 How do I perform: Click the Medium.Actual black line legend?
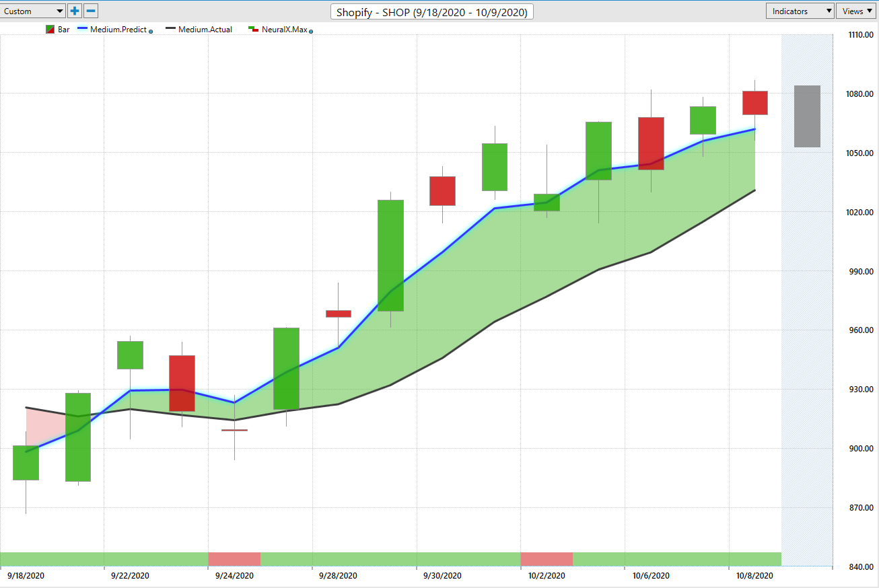coord(170,30)
